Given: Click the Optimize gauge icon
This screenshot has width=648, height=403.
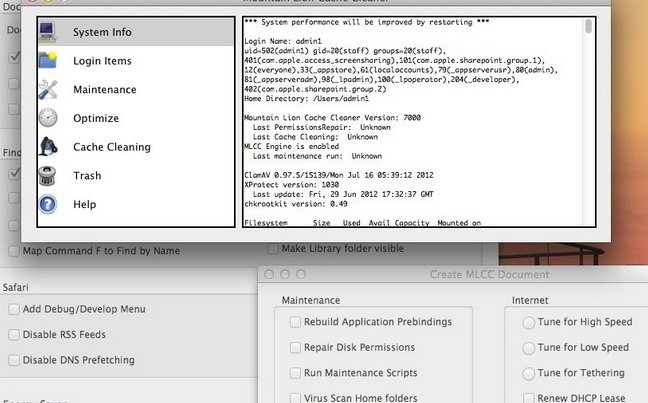Looking at the screenshot, I should tap(48, 118).
